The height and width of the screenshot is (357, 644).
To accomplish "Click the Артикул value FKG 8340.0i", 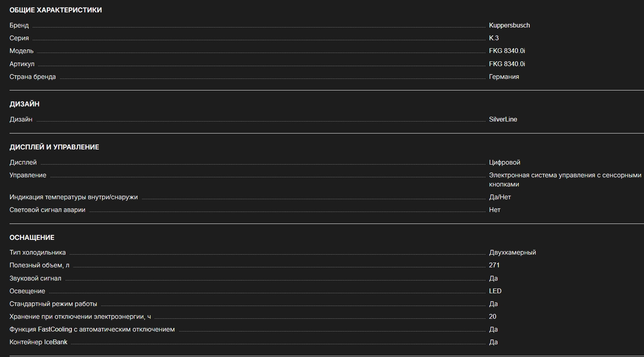I will pos(507,64).
